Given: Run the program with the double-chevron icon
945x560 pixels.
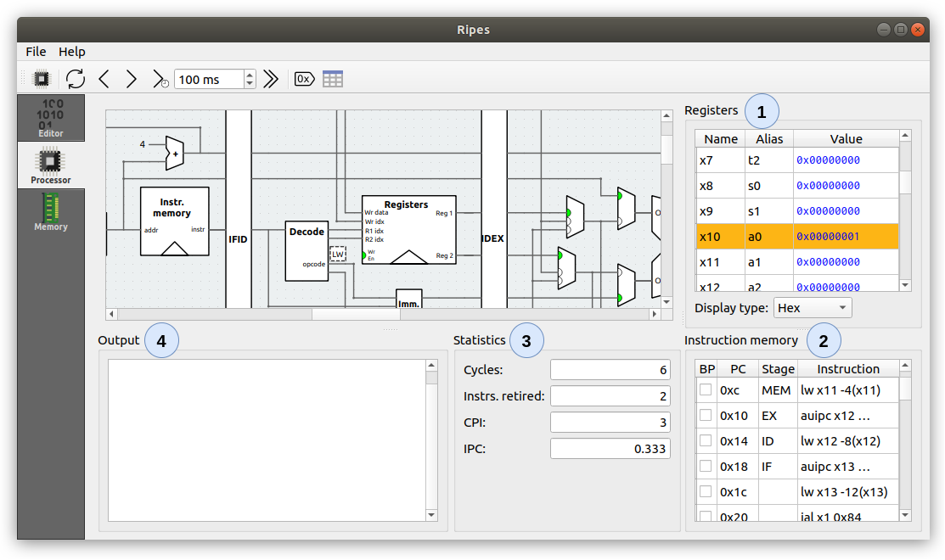Looking at the screenshot, I should 271,79.
